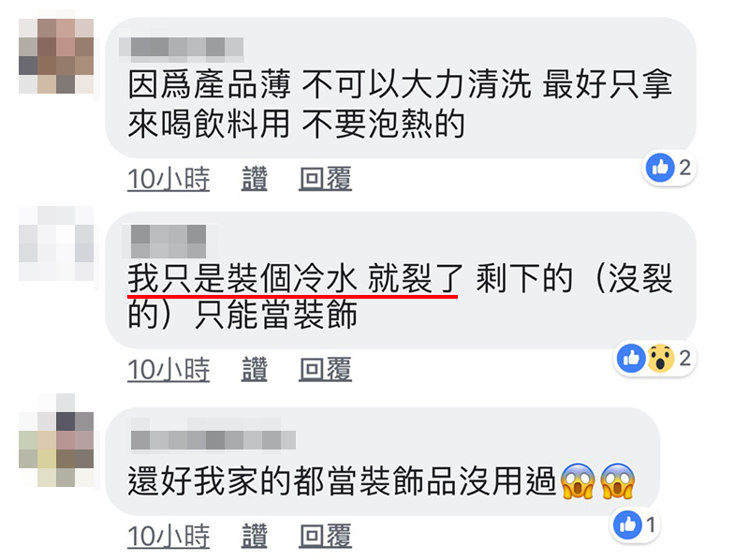Click the reaction count 2 on first comment
The width and height of the screenshot is (749, 560).
(685, 168)
